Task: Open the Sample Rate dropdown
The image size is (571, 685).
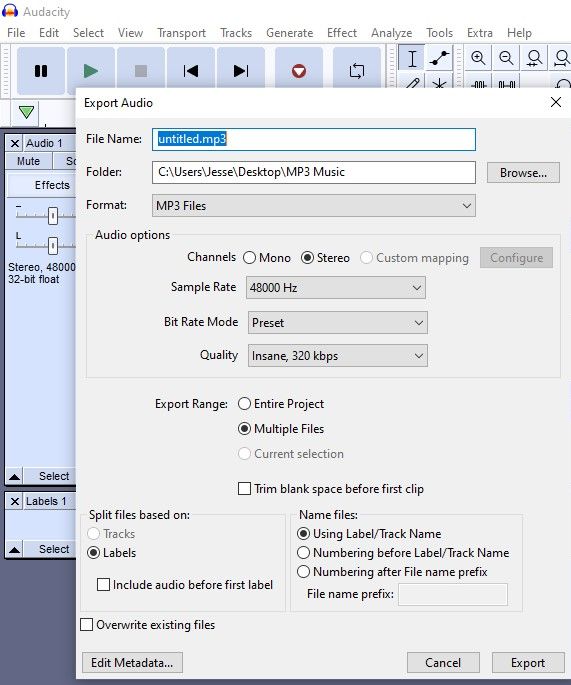Action: tap(336, 287)
